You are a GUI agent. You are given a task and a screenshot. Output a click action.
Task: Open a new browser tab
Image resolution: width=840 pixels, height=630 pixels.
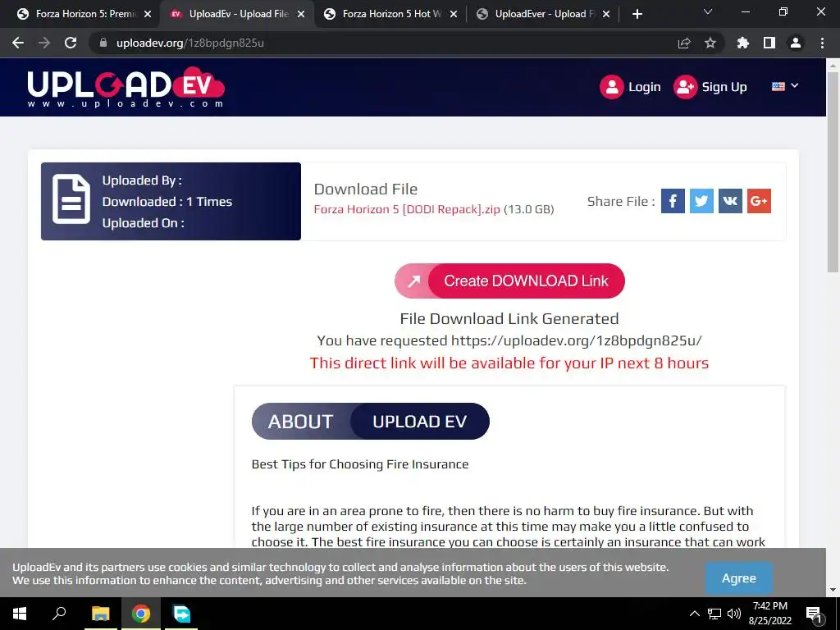(637, 14)
